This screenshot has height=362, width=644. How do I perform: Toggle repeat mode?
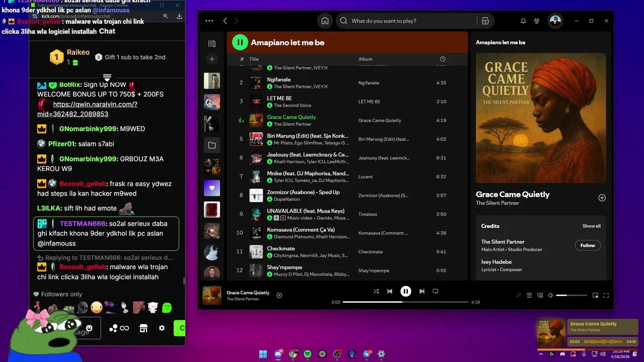[436, 291]
